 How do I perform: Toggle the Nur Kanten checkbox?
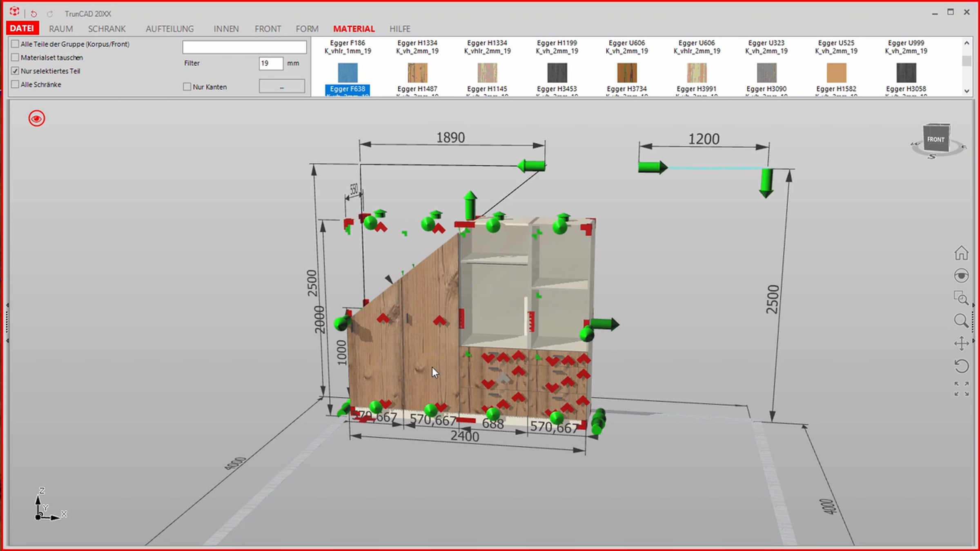tap(187, 87)
